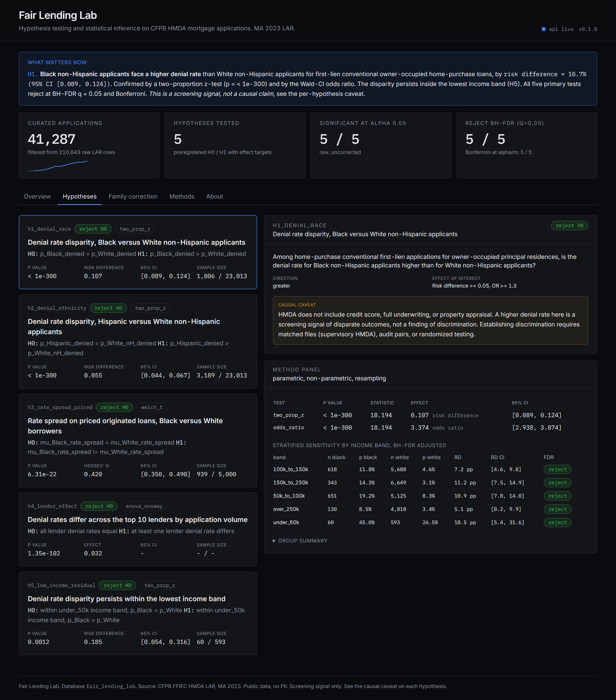This screenshot has height=700, width=616.
Task: Click the reject badge for 100k_to_150k band
Action: pos(557,470)
